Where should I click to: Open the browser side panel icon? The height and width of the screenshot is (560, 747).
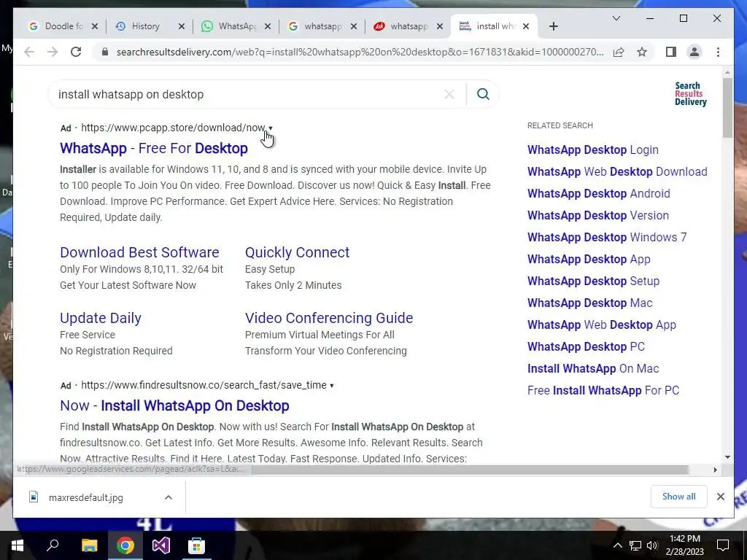(671, 52)
